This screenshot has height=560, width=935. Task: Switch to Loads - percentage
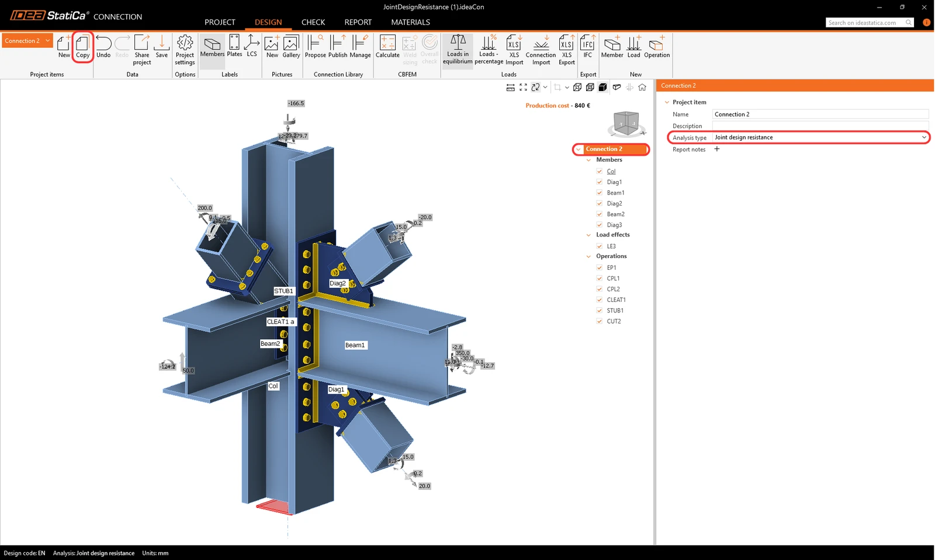point(489,50)
